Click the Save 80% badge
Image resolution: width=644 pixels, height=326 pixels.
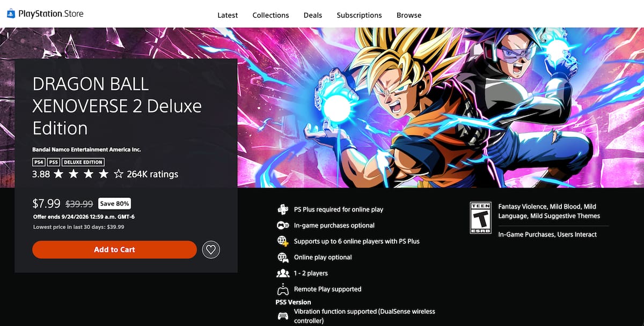(114, 204)
